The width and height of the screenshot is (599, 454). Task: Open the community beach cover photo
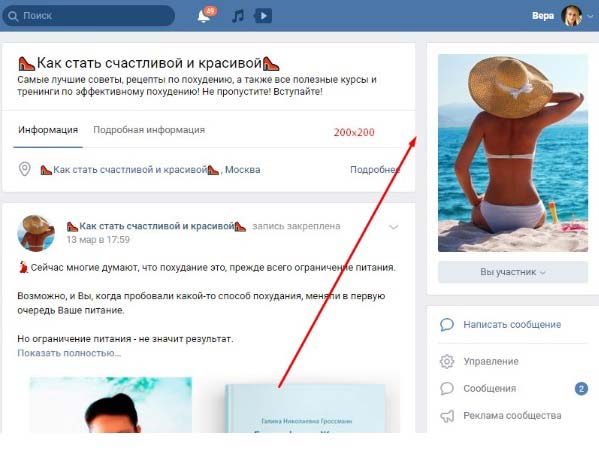tap(513, 153)
